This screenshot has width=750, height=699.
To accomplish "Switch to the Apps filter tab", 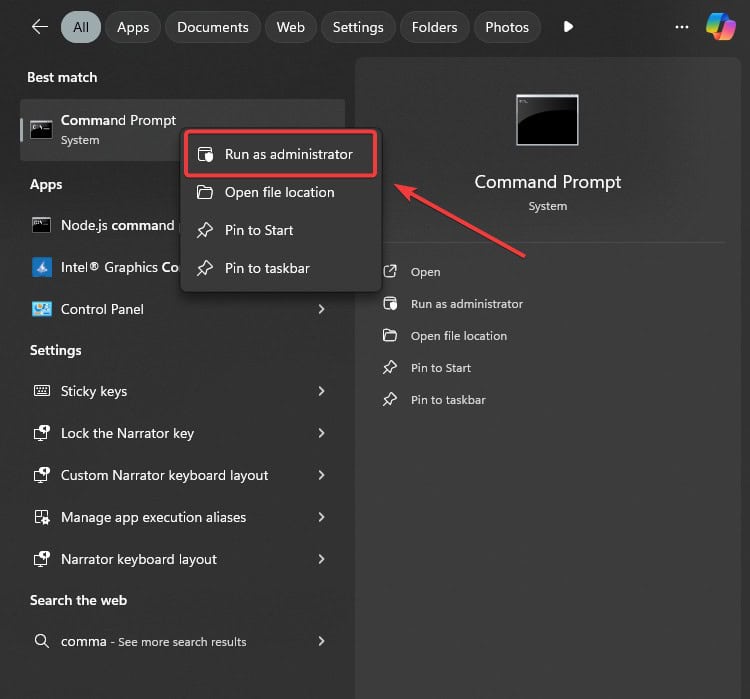I will point(133,27).
